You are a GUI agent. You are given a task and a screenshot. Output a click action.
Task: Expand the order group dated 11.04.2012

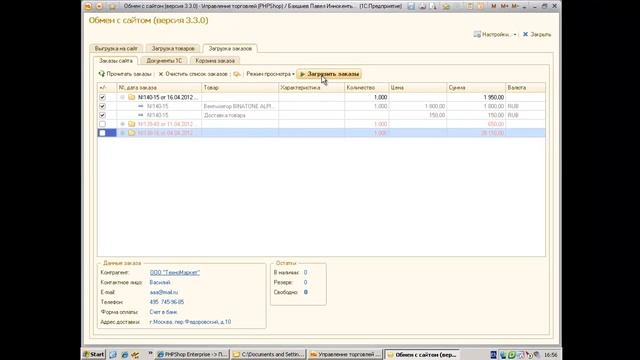click(122, 124)
